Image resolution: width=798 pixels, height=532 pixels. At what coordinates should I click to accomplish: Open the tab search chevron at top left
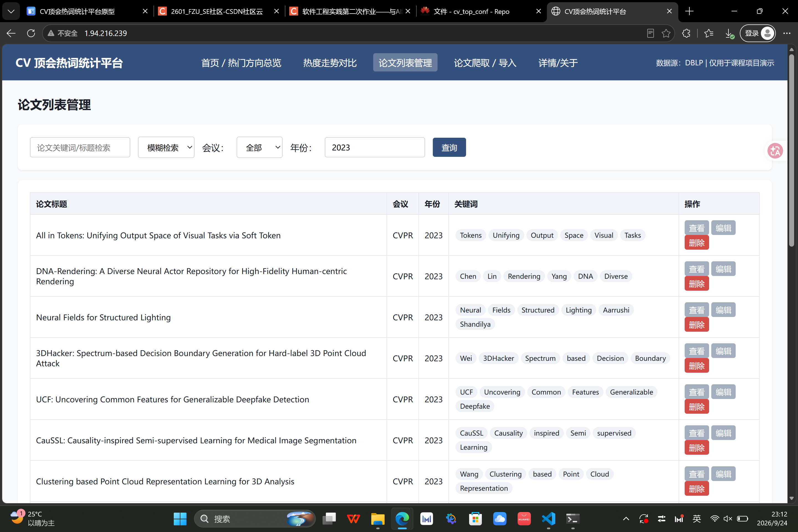pyautogui.click(x=11, y=11)
